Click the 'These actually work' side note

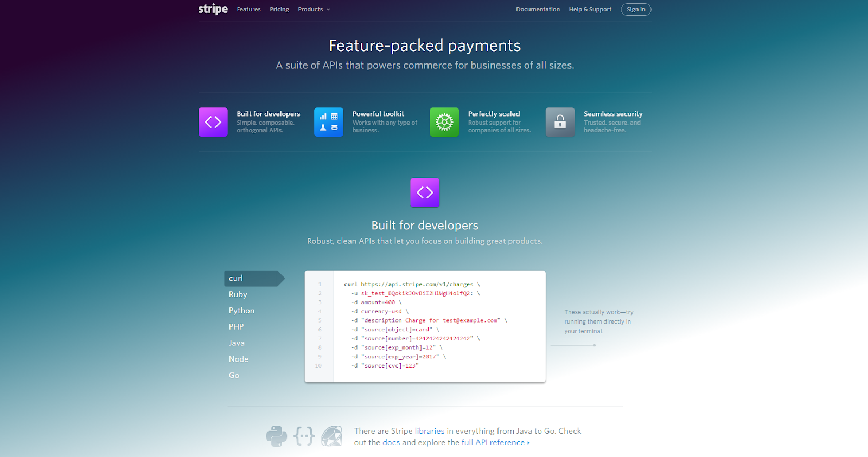click(x=599, y=321)
